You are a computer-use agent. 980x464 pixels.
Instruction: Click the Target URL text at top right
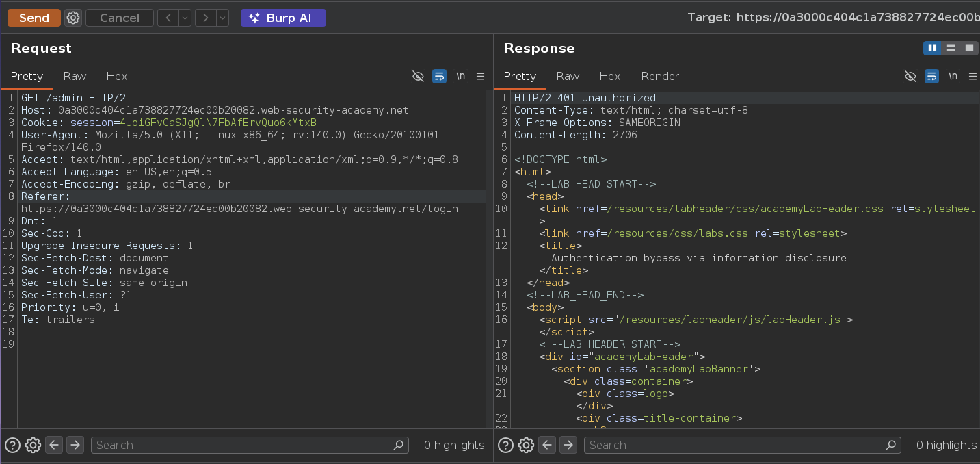click(834, 18)
